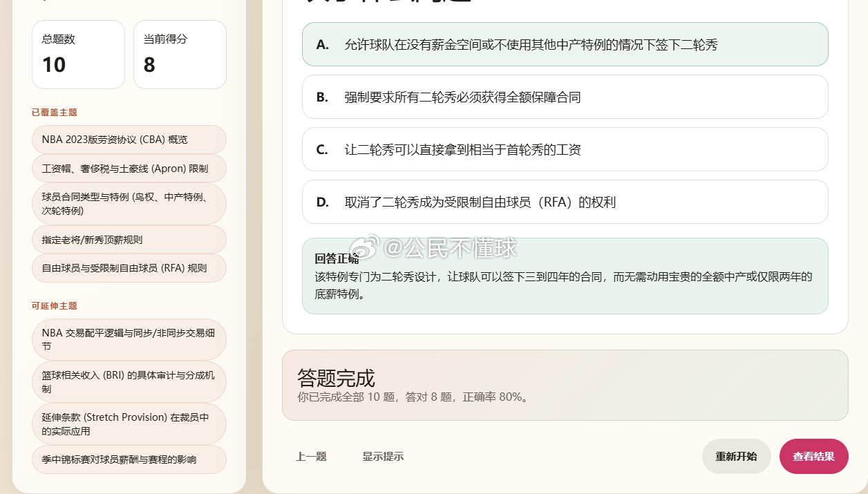Choose option C about first-round pick salaries

tap(565, 149)
